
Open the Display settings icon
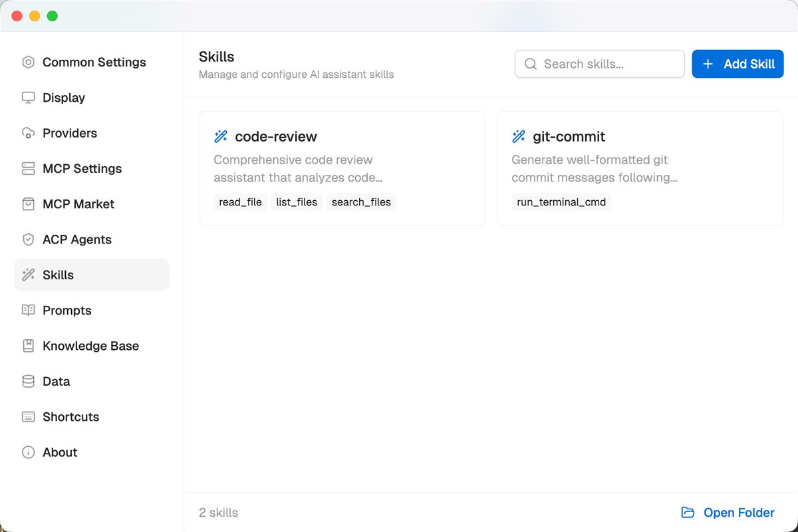pyautogui.click(x=27, y=98)
